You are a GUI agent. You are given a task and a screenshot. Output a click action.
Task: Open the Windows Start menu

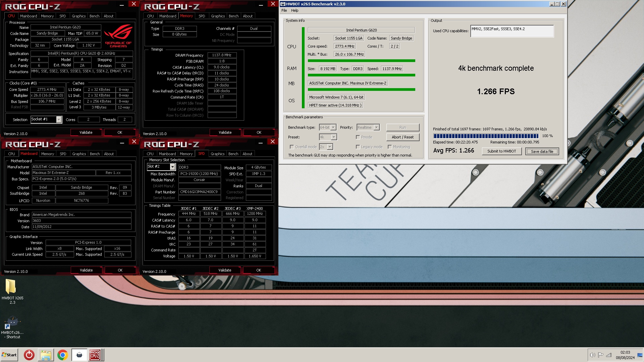[x=9, y=355]
